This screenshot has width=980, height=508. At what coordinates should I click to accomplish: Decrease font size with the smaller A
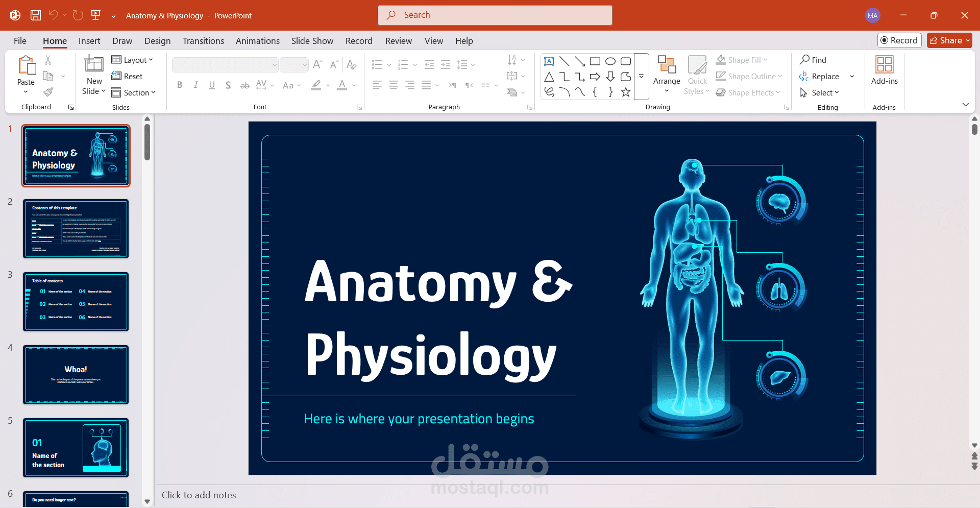click(x=334, y=64)
